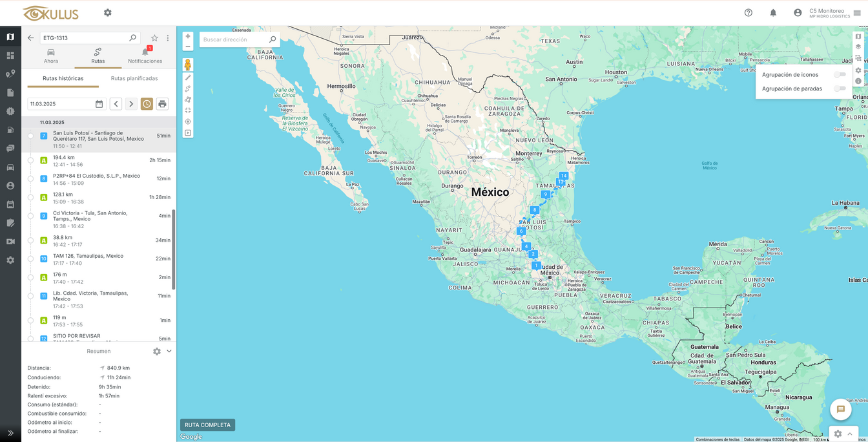Viewport: 868px width, 442px height.
Task: Open the map settings gear at right
Action: 858,70
